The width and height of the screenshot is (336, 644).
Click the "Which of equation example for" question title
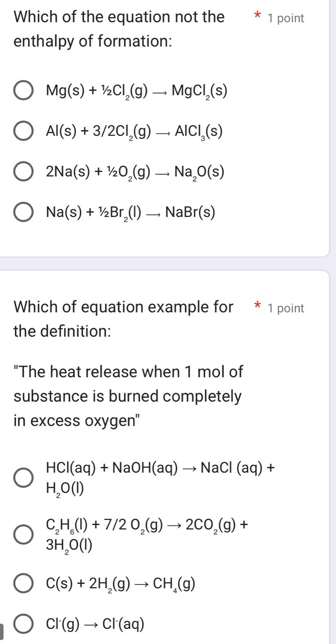pyautogui.click(x=123, y=307)
